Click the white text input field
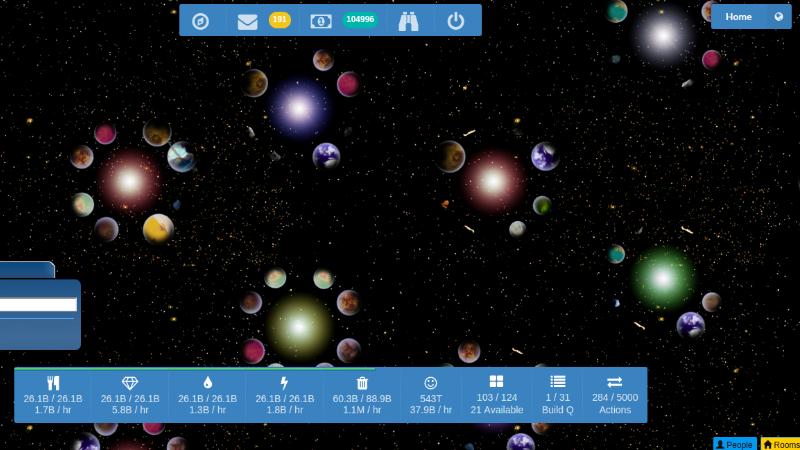800x450 pixels. point(38,305)
